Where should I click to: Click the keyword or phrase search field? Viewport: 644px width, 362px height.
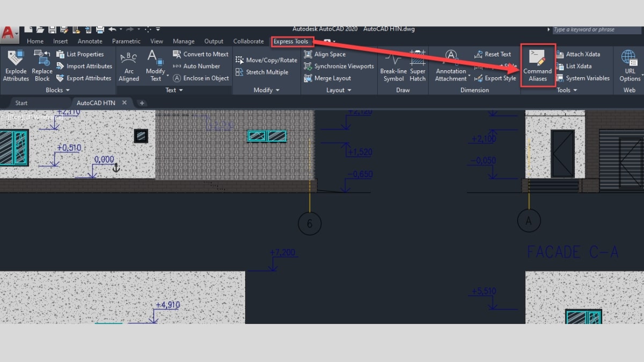pos(598,30)
